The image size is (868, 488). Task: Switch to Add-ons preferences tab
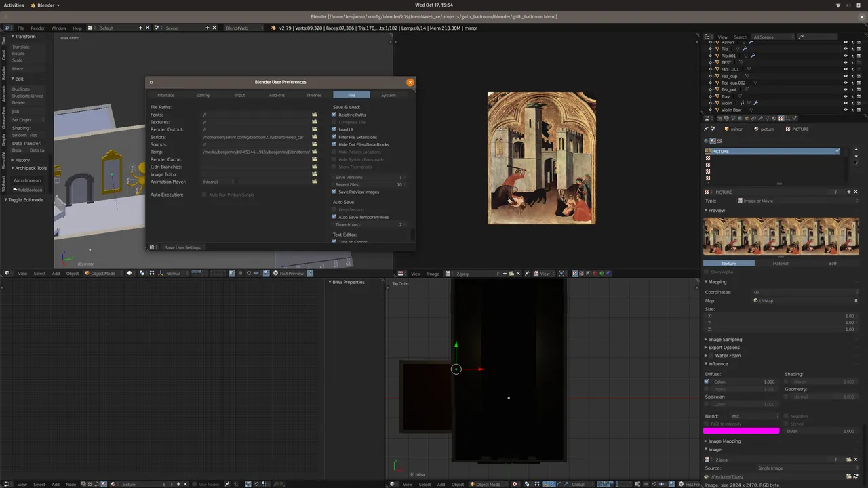click(277, 95)
